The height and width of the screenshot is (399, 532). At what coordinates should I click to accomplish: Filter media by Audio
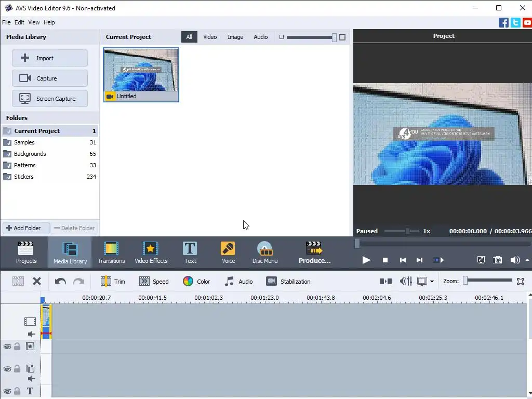[x=261, y=37]
